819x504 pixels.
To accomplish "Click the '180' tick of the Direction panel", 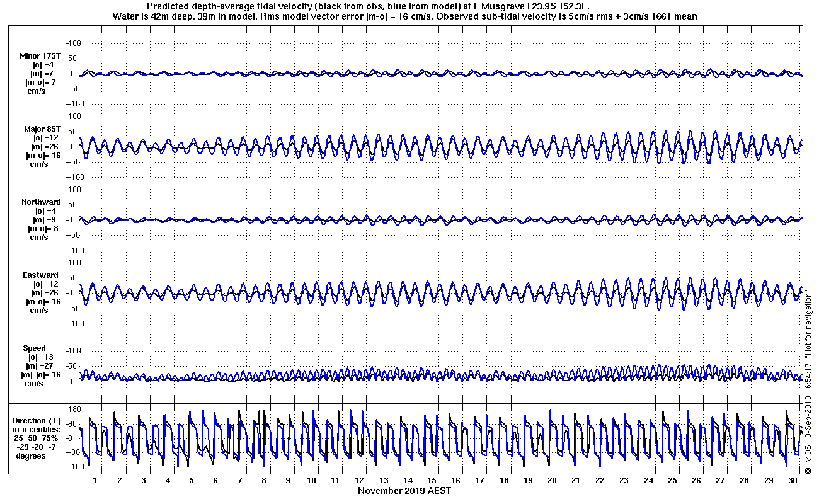I will 75,410.
